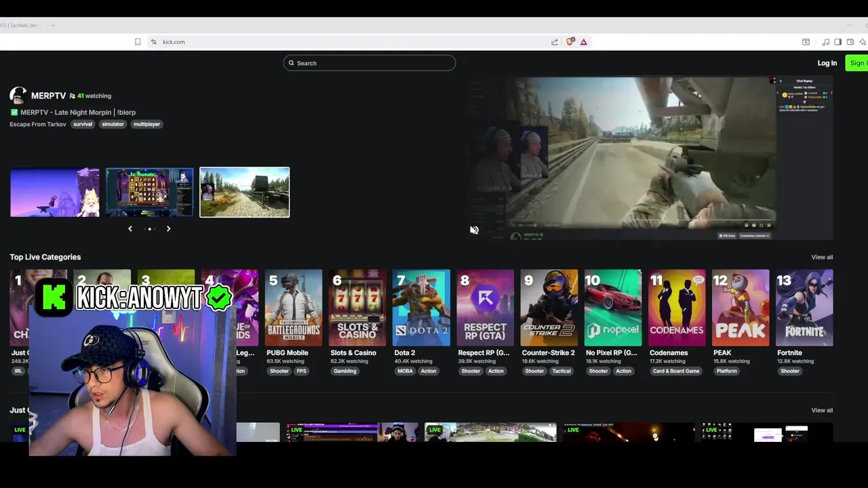868x488 pixels.
Task: Open Codenames category card
Action: click(x=677, y=308)
